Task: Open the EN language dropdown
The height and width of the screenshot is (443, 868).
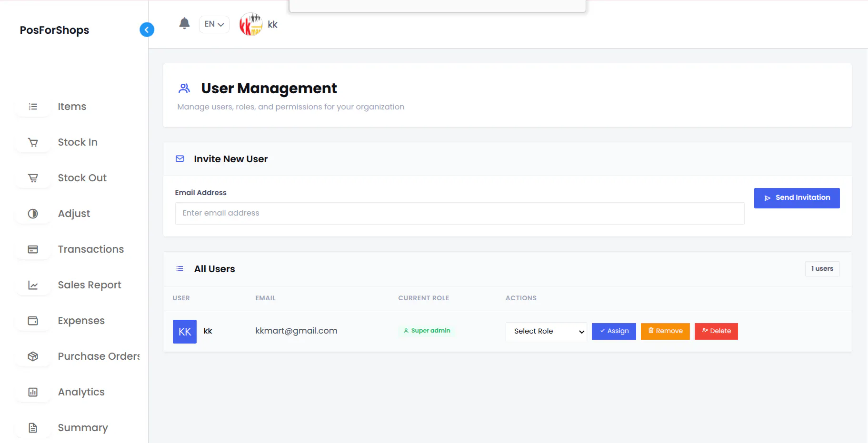Action: (214, 24)
